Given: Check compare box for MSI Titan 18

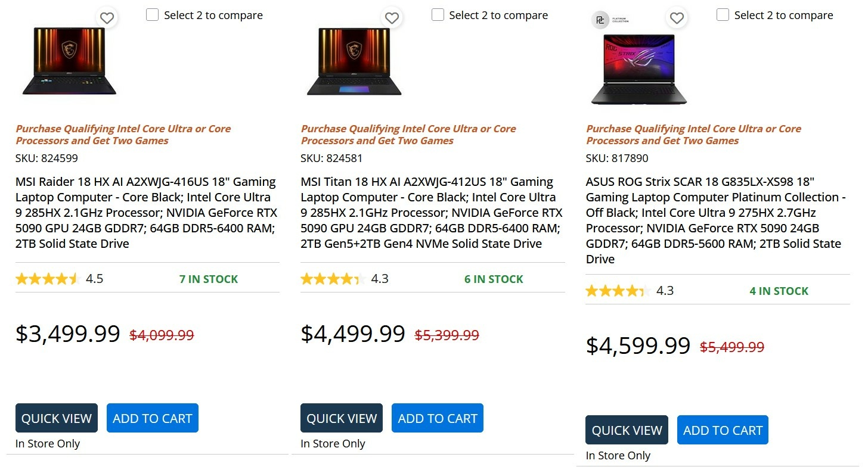Looking at the screenshot, I should 438,15.
